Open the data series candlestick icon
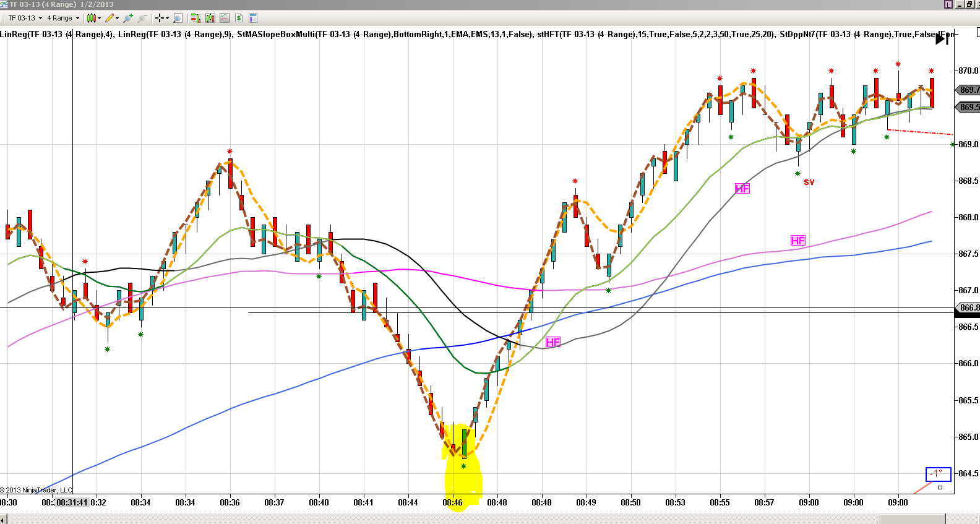Image resolution: width=980 pixels, height=524 pixels. pyautogui.click(x=210, y=18)
